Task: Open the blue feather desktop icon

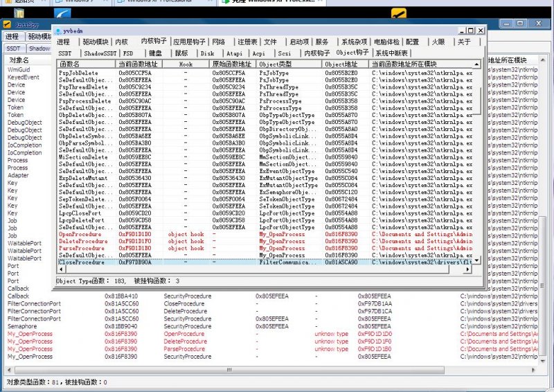Action: point(62,13)
